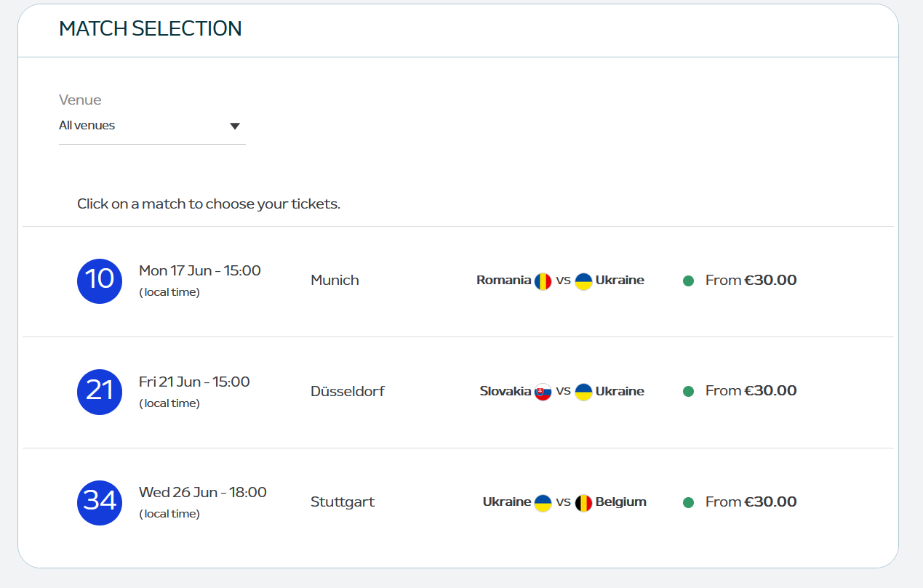This screenshot has width=923, height=588.
Task: Click the Belgium flag icon
Action: click(x=583, y=503)
